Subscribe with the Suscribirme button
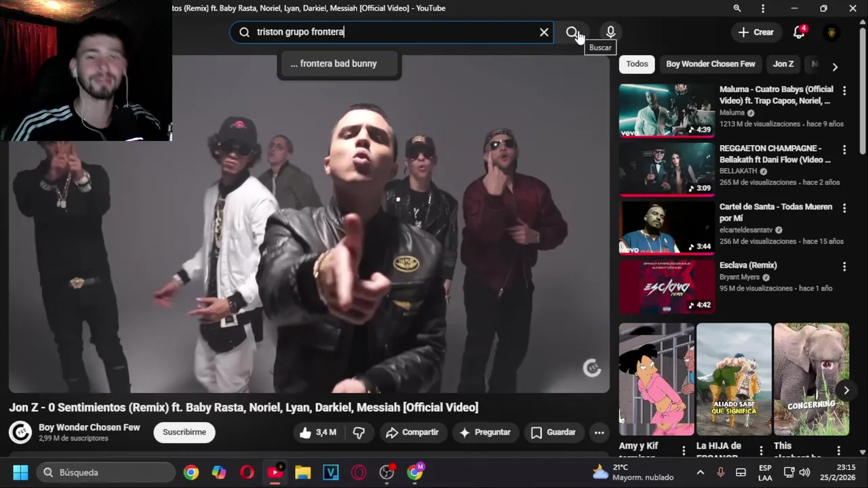This screenshot has width=868, height=488. (184, 432)
